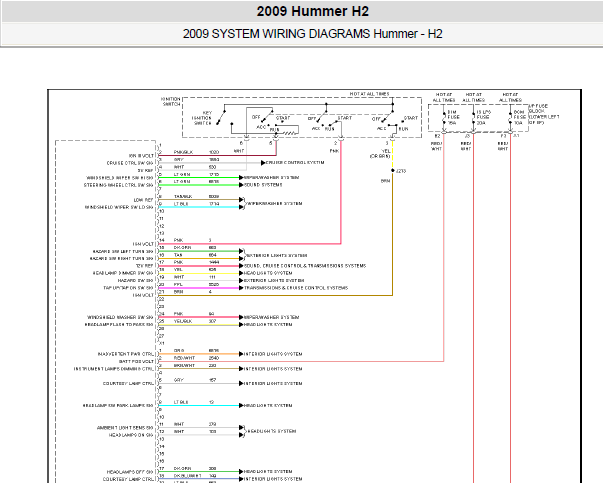Click the 'HEADLAMP DIMMER SW SIG' pin label
Screen dimensions: 603x483
pyautogui.click(x=123, y=273)
